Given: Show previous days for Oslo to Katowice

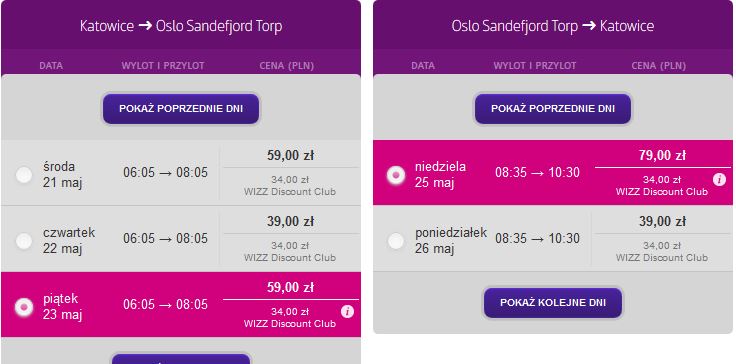Looking at the screenshot, I should (x=553, y=108).
